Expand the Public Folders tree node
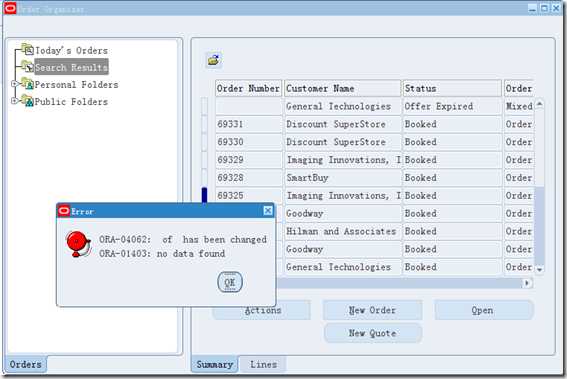This screenshot has height=379, width=567. click(x=14, y=101)
